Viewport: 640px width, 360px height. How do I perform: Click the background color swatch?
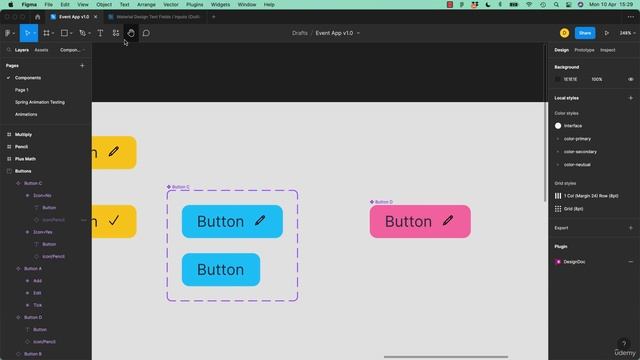[x=558, y=79]
